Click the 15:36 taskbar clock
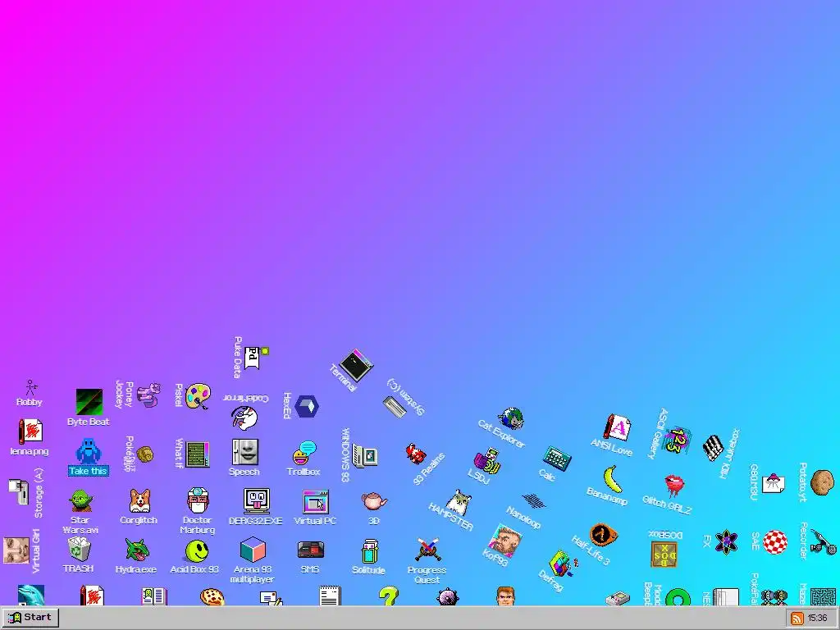Screen dimensions: 840x630 tap(817, 619)
